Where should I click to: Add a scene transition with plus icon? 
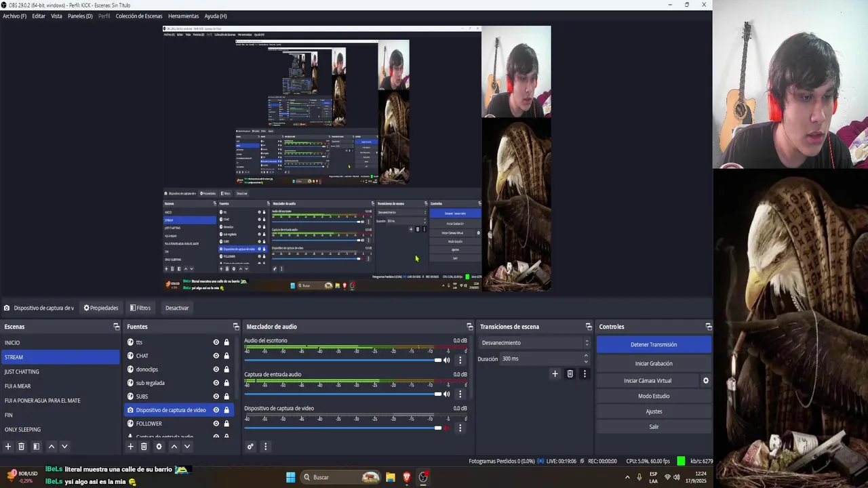(x=555, y=373)
